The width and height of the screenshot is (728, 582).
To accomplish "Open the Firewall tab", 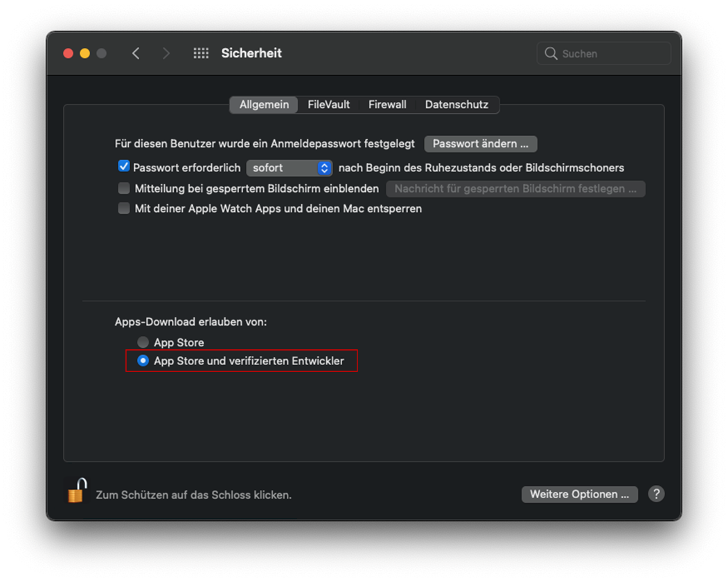I will pyautogui.click(x=387, y=105).
